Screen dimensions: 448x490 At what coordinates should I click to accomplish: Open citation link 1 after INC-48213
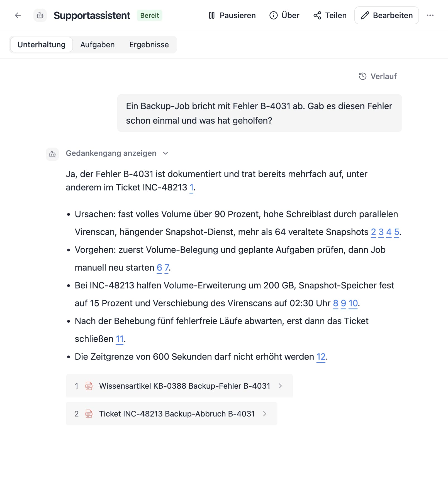[x=191, y=188]
